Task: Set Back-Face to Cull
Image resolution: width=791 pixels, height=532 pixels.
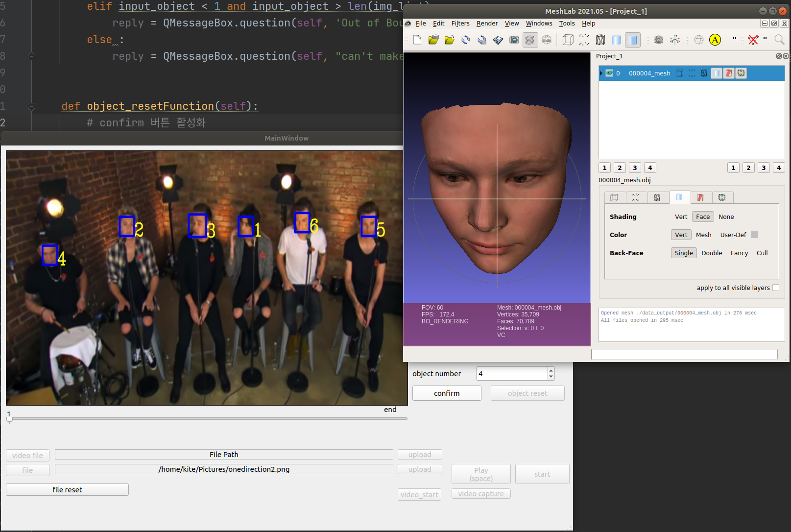Action: [x=762, y=253]
